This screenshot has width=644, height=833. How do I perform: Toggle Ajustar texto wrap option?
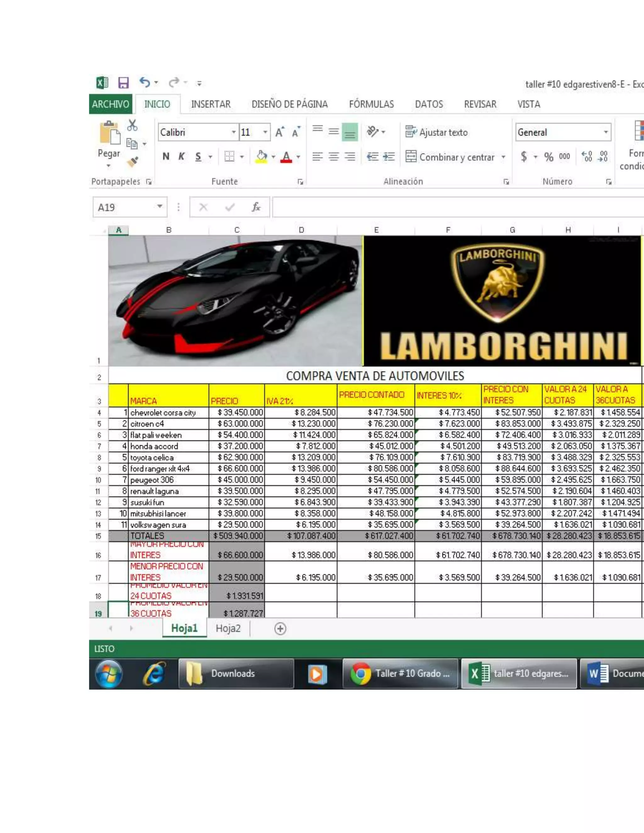[436, 132]
